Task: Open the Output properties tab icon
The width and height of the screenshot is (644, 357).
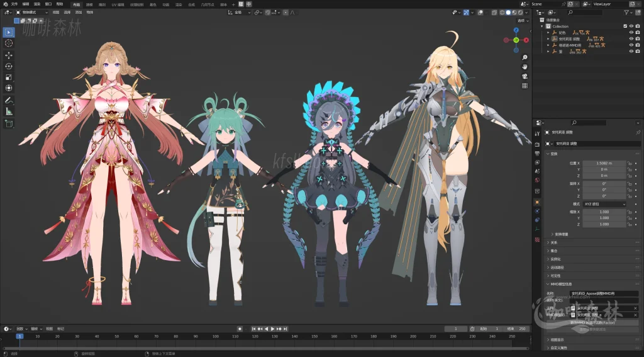Action: click(x=537, y=154)
